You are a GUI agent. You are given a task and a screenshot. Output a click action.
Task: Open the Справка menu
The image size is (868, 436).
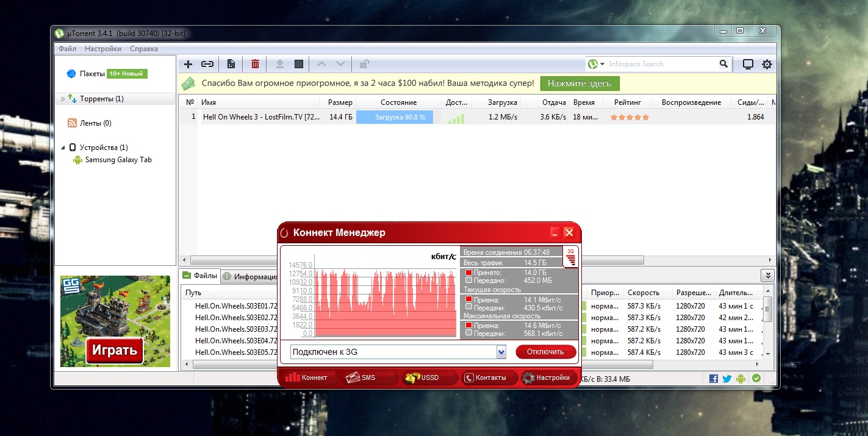pyautogui.click(x=144, y=49)
